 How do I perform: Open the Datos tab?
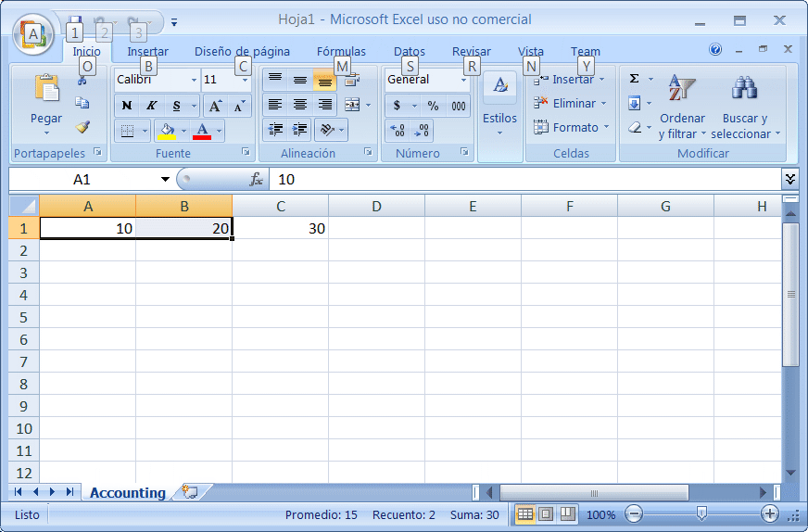[410, 52]
